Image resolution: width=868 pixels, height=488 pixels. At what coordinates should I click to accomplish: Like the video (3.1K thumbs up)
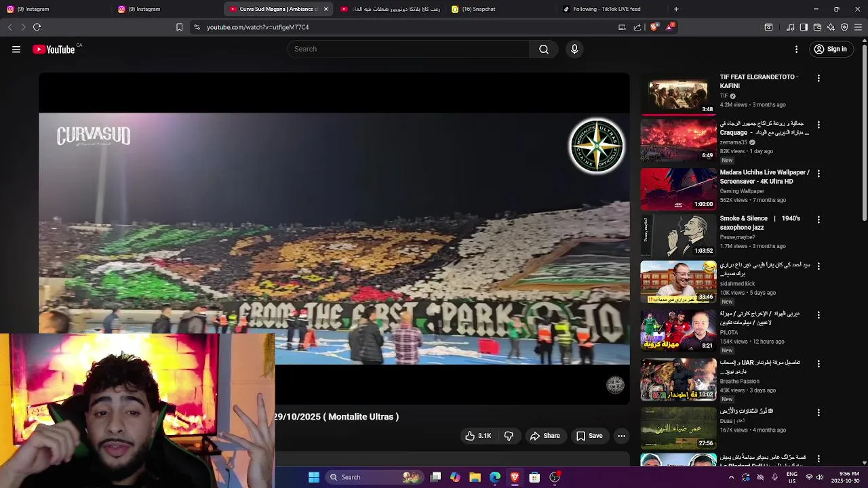(477, 436)
